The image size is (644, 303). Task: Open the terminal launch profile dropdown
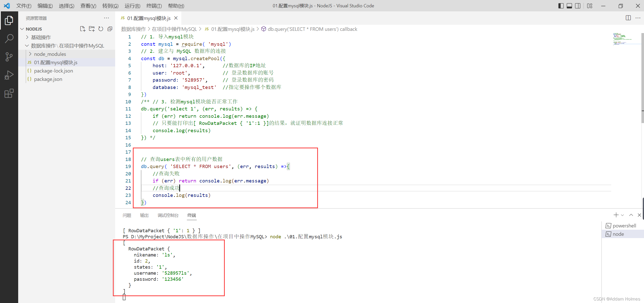tap(622, 215)
